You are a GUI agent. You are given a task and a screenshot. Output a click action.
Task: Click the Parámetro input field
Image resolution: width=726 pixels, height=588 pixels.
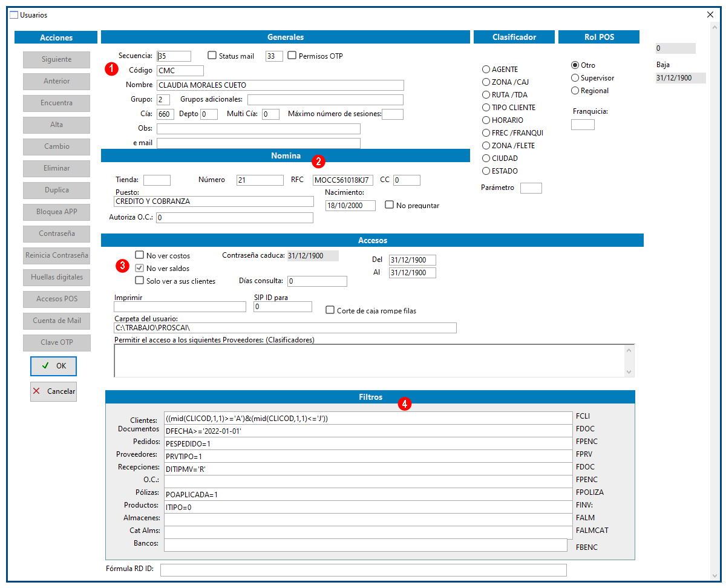click(531, 188)
